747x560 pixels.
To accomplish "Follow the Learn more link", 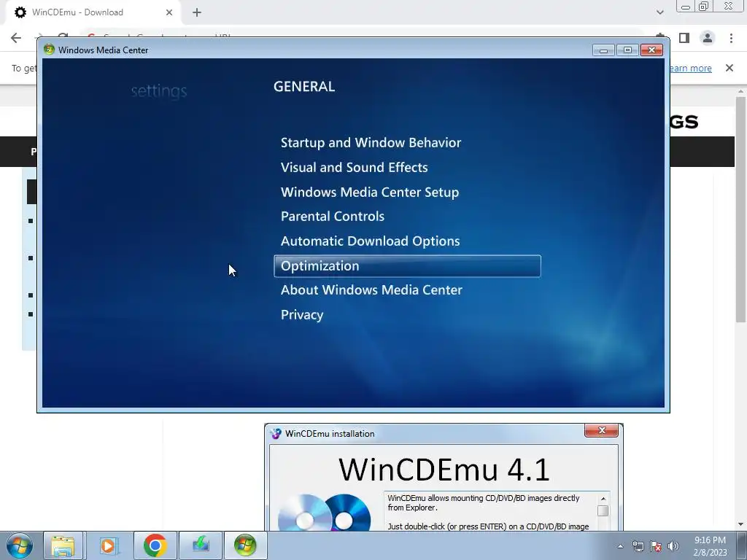I will pyautogui.click(x=690, y=68).
